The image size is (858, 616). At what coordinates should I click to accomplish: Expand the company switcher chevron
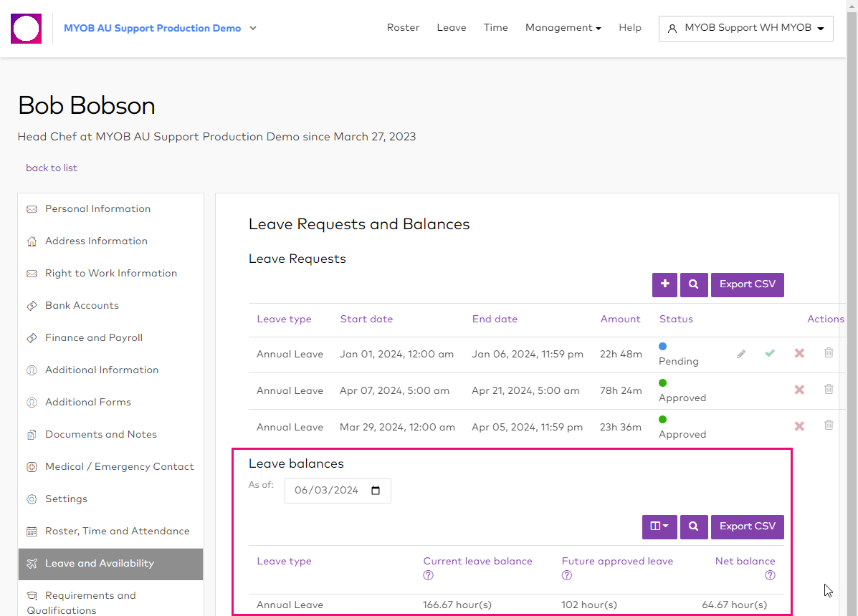click(x=253, y=29)
